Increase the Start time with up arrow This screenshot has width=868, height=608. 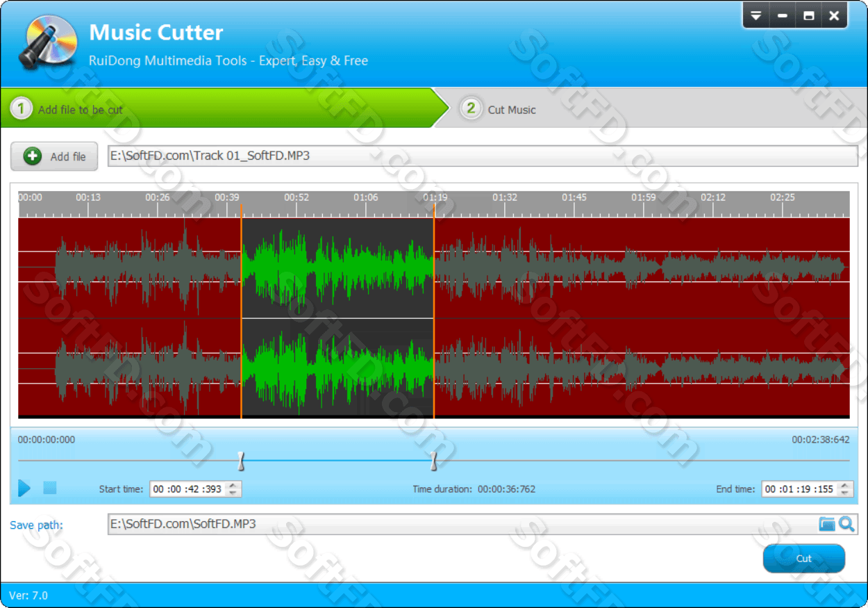click(x=233, y=485)
